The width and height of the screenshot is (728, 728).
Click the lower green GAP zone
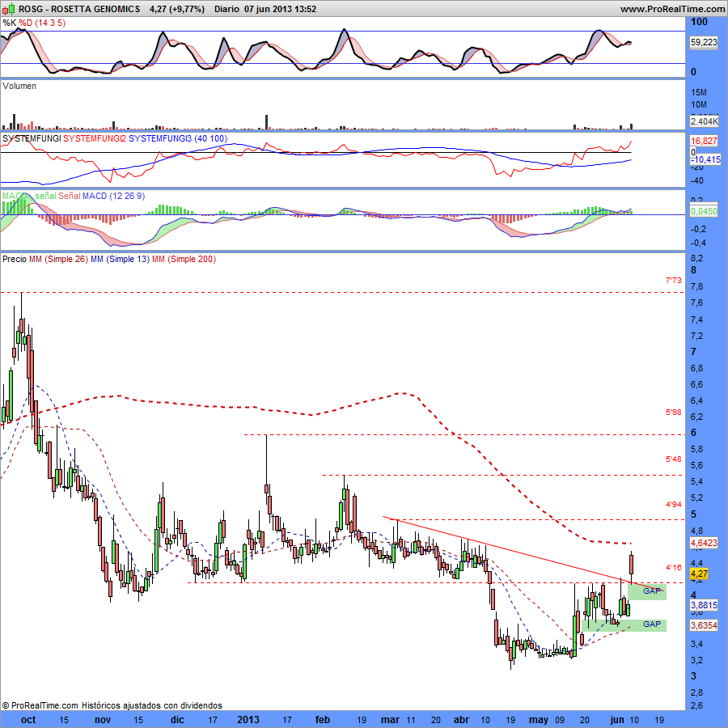(x=624, y=625)
